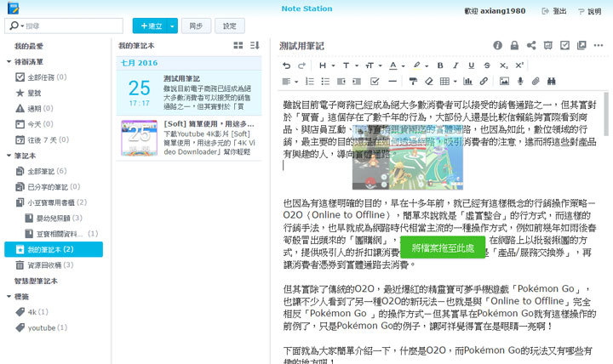Click the 設定 settings button
The width and height of the screenshot is (613, 364).
(230, 26)
